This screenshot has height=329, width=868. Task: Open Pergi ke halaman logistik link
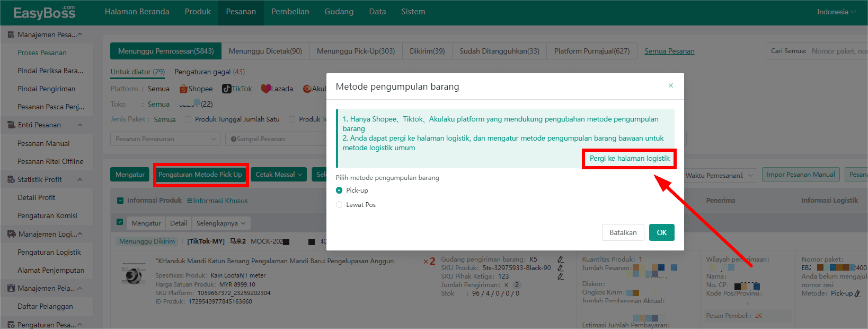(x=630, y=158)
